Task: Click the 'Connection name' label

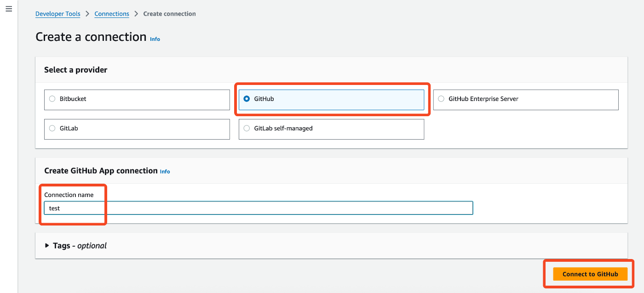Action: click(x=69, y=195)
